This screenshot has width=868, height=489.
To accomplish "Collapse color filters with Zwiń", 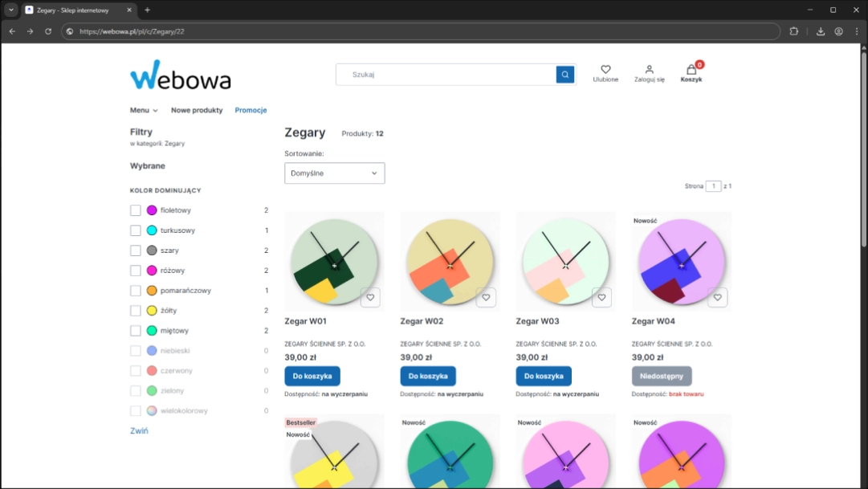I will tap(139, 431).
